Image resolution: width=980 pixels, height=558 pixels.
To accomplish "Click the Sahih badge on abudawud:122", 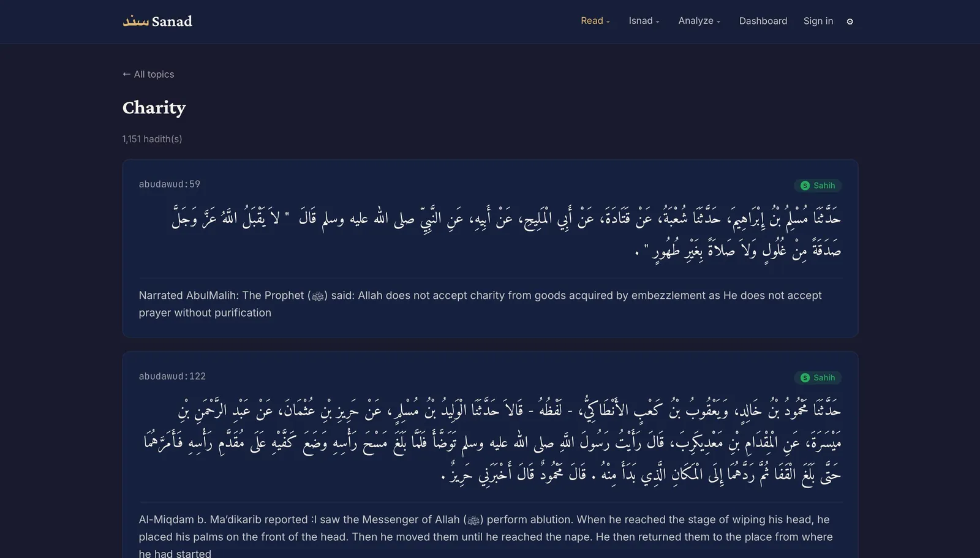I will tap(818, 378).
